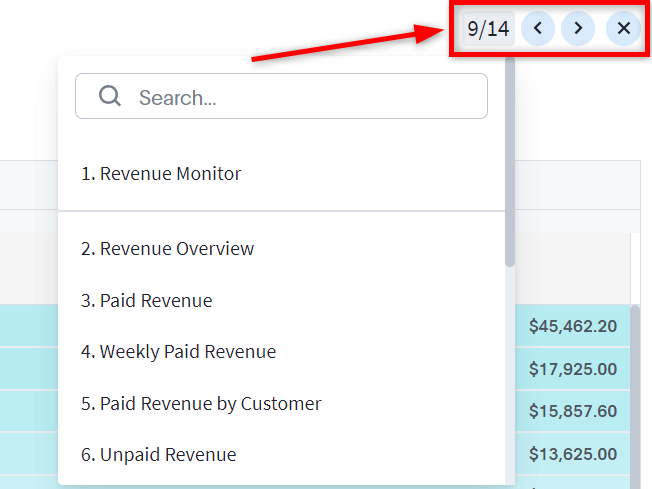
Task: Go to the previous slide with left chevron
Action: click(x=538, y=28)
